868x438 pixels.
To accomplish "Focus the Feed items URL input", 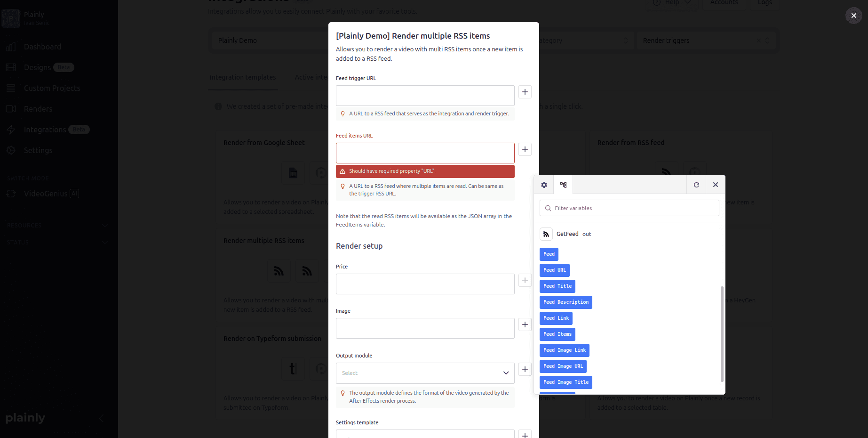I will point(425,153).
